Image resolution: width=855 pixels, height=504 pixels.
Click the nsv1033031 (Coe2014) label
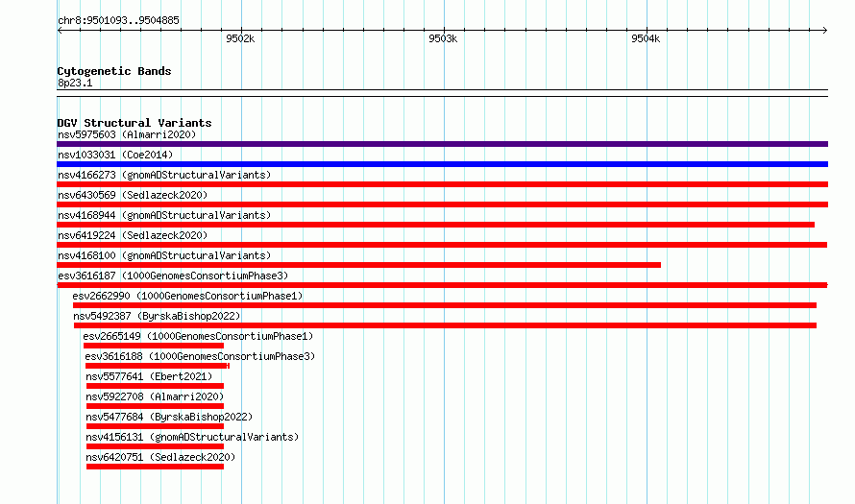pyautogui.click(x=115, y=155)
